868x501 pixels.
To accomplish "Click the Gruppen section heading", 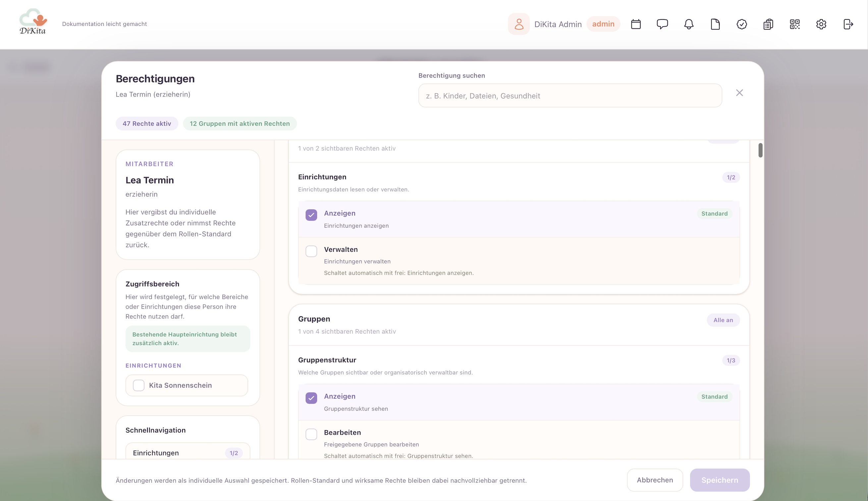I will pyautogui.click(x=314, y=319).
